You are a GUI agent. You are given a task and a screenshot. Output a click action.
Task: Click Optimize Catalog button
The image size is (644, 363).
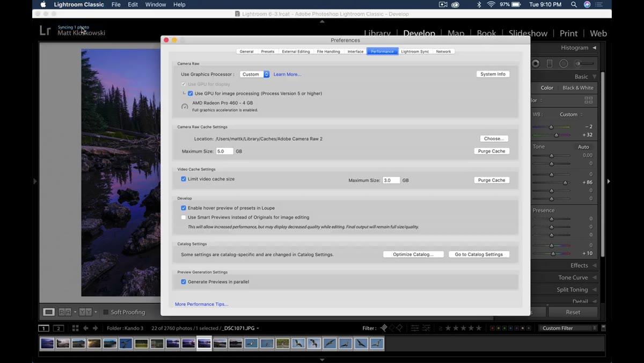click(x=413, y=255)
